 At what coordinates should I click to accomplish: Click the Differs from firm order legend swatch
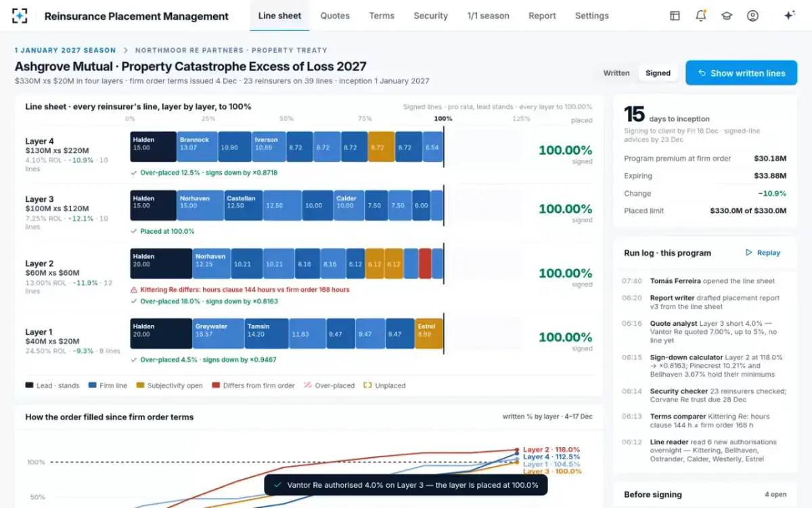tap(216, 385)
